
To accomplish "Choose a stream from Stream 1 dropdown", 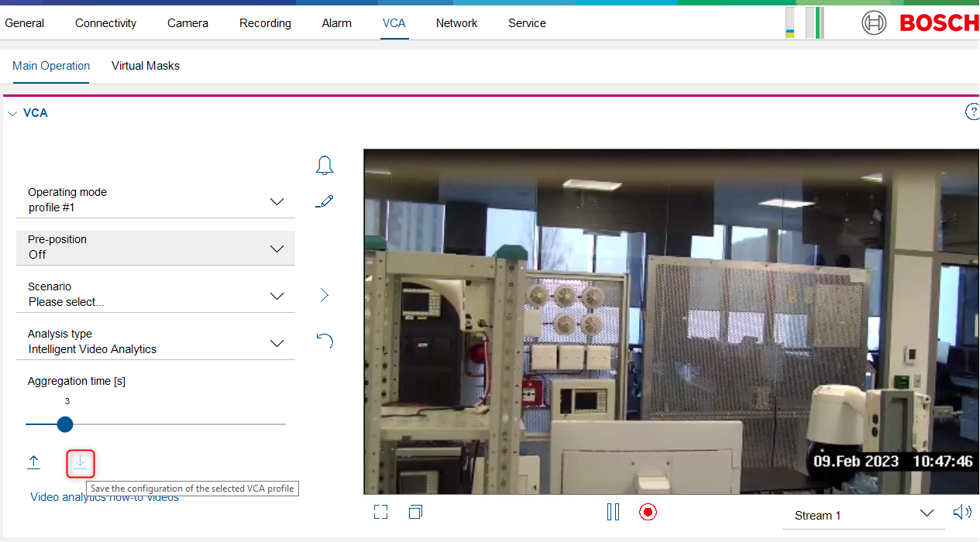I will pyautogui.click(x=926, y=514).
